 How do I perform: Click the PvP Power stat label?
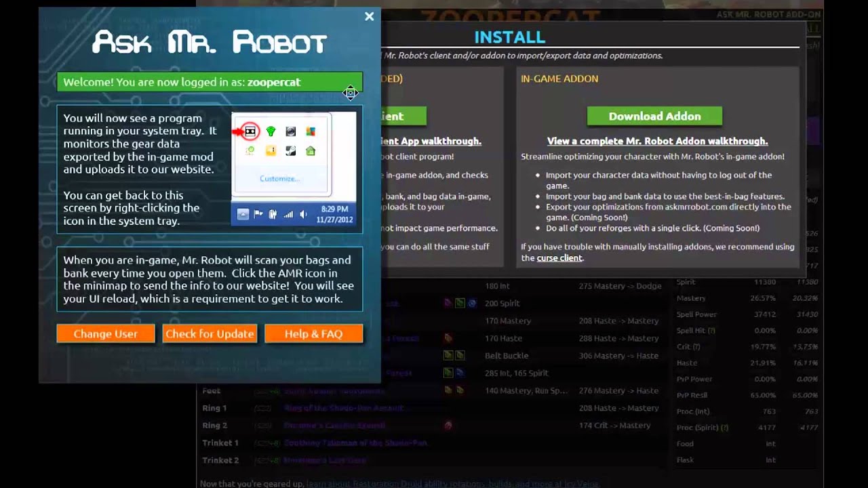(x=694, y=379)
